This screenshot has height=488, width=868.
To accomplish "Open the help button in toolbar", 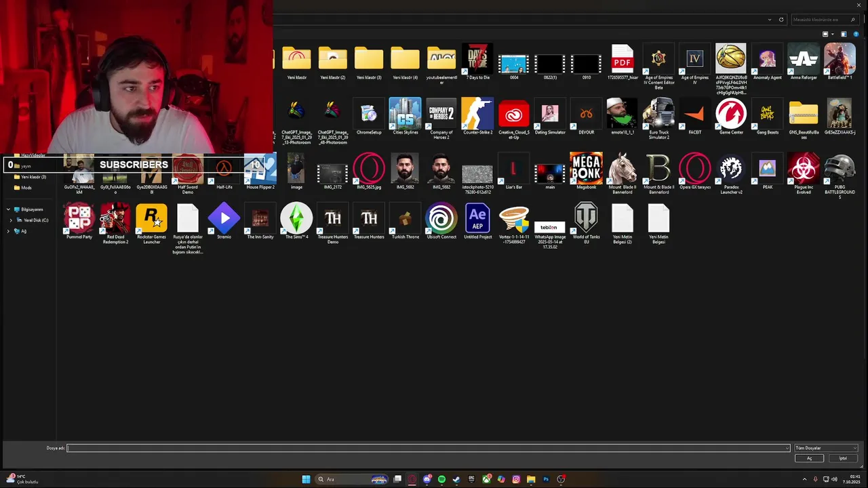I will 857,34.
